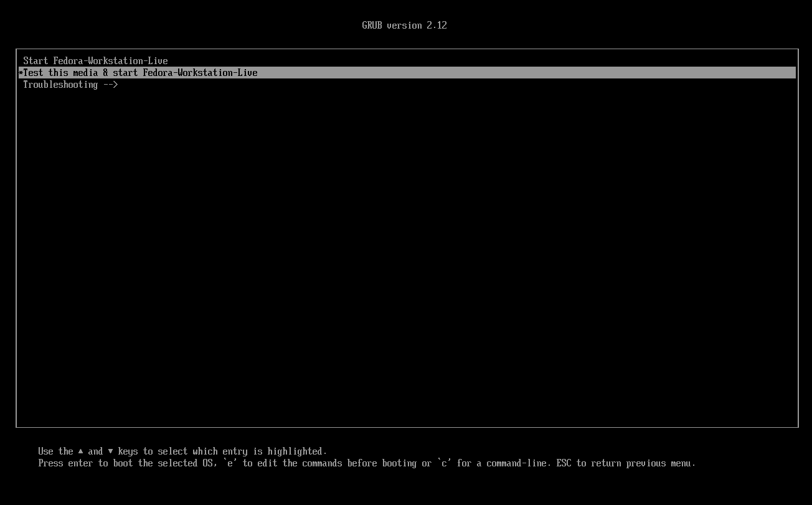Open the Troubleshooting submenu entry
Screen dimensions: 812x505
(x=407, y=85)
